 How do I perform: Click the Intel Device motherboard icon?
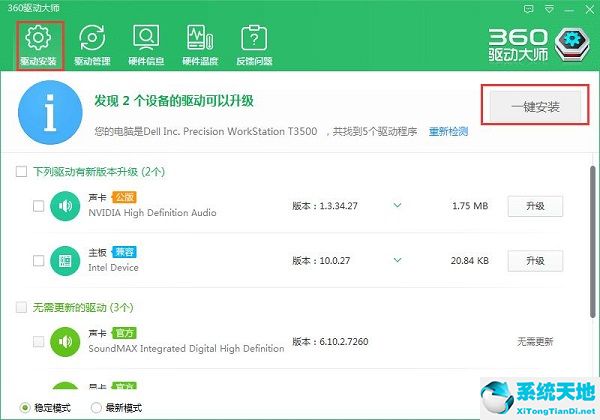coord(65,261)
